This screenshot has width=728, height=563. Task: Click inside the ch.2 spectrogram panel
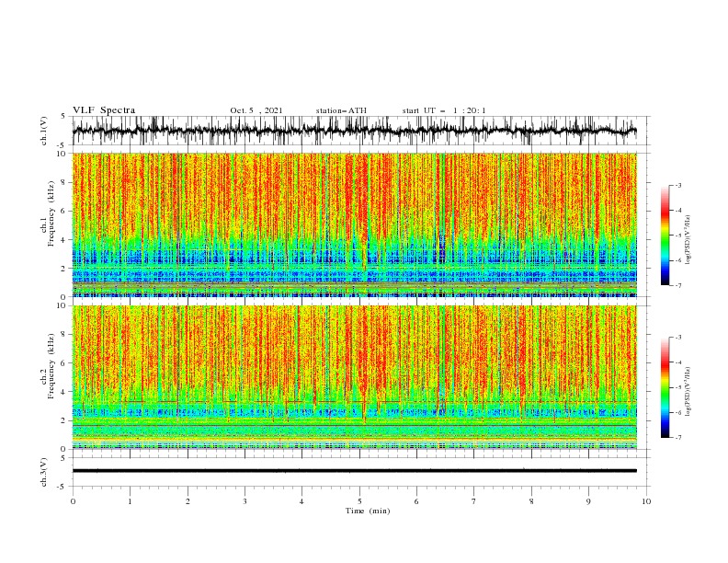pos(354,377)
